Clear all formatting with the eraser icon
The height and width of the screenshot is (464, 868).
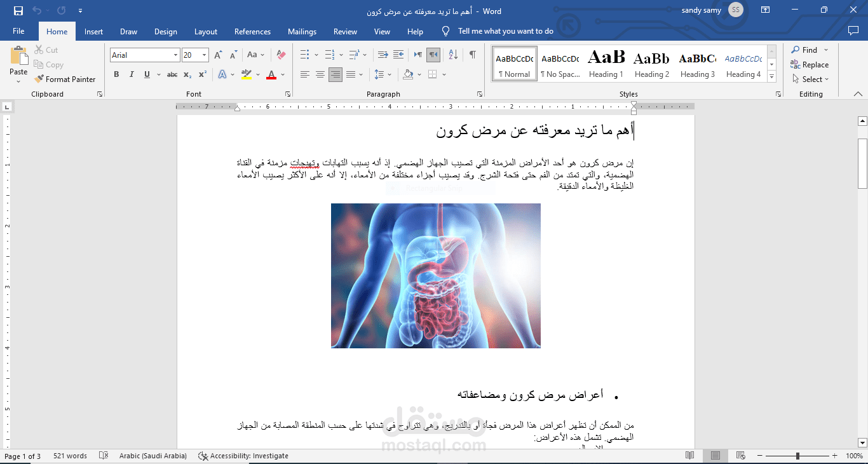point(281,55)
